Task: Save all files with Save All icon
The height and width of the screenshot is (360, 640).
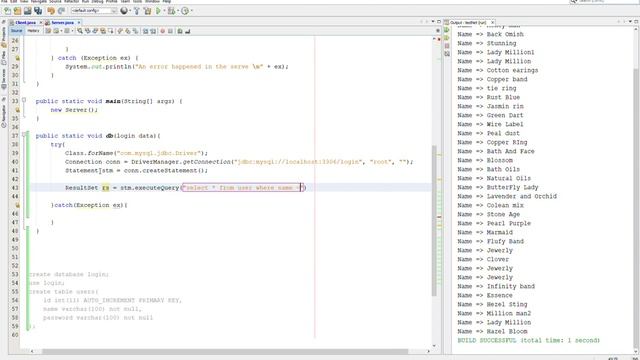Action: click(38, 11)
